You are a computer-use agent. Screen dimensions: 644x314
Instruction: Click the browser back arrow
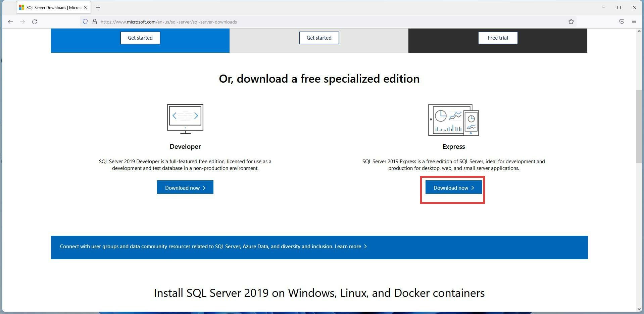click(x=10, y=21)
